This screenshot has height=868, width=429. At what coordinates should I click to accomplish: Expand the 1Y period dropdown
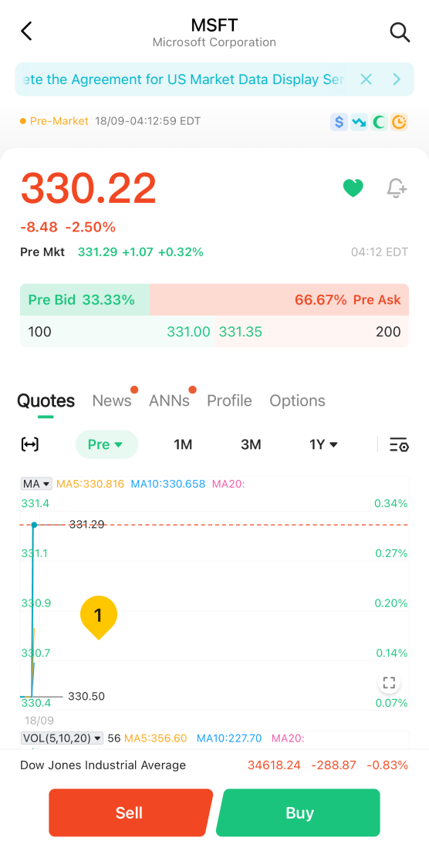coord(323,444)
